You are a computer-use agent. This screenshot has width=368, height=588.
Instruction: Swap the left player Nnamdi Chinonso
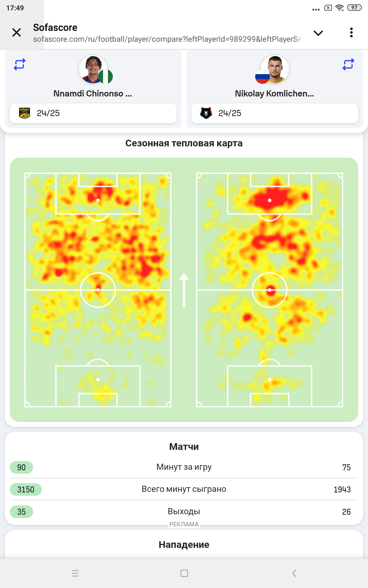tap(20, 64)
